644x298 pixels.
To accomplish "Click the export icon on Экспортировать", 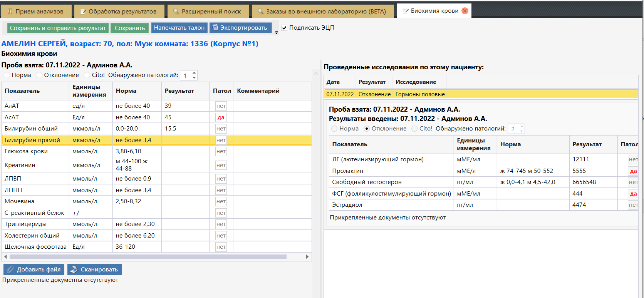I will [215, 28].
